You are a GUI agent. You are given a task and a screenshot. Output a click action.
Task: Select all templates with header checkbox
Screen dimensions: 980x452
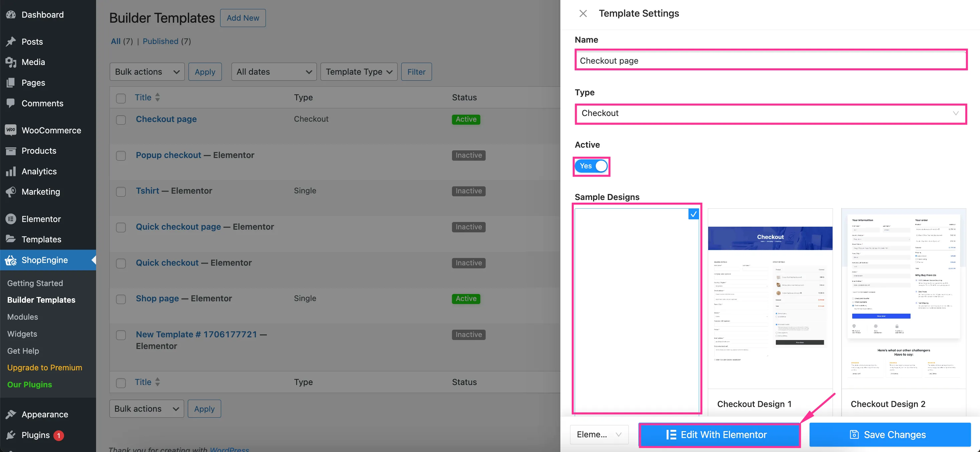121,98
